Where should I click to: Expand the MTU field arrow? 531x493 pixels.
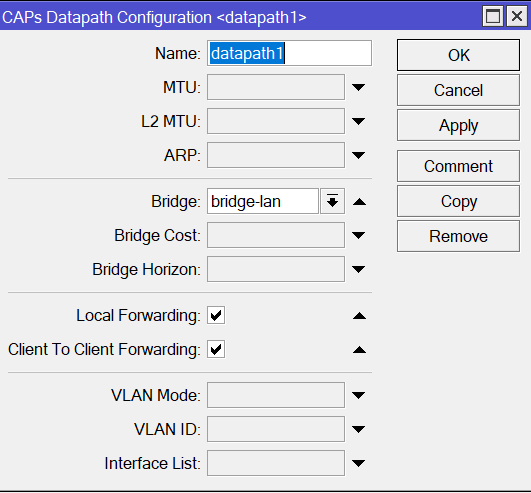pyautogui.click(x=358, y=87)
